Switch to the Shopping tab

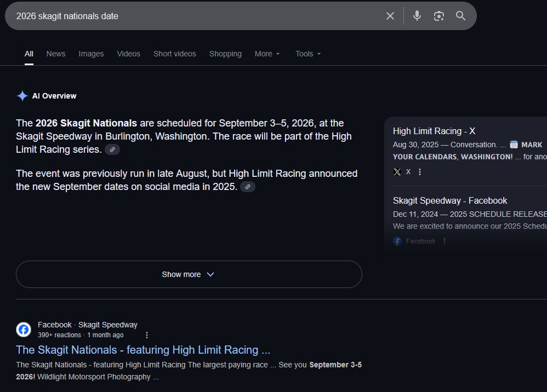[225, 54]
